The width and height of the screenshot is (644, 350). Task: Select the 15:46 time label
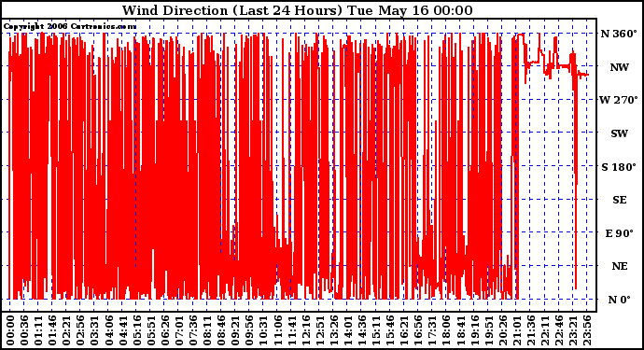[x=390, y=330]
